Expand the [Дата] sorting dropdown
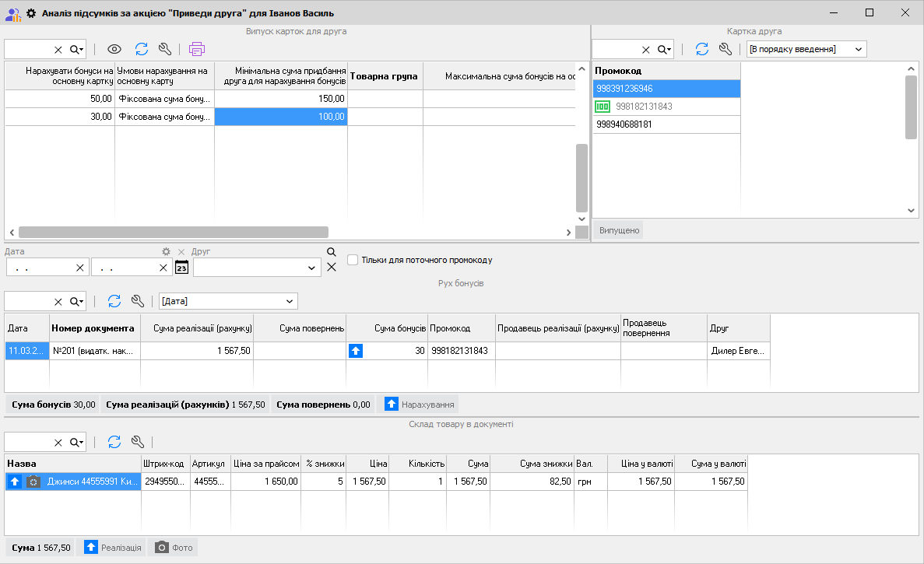924x564 pixels. [290, 301]
